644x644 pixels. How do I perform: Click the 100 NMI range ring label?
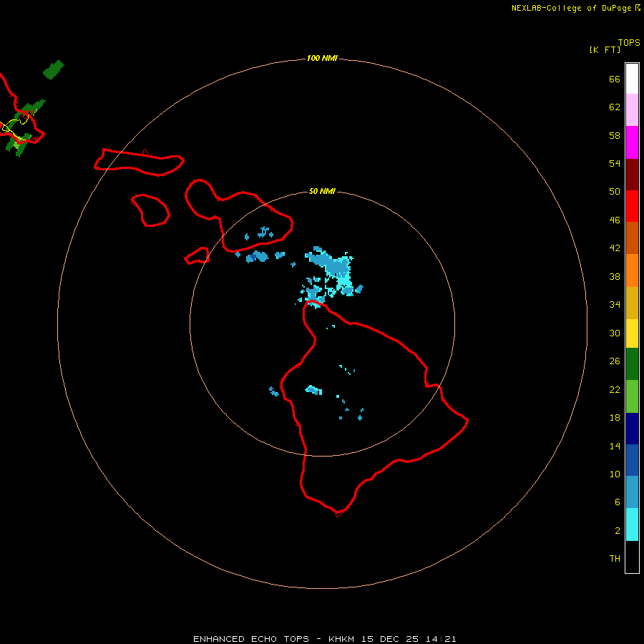(x=322, y=59)
